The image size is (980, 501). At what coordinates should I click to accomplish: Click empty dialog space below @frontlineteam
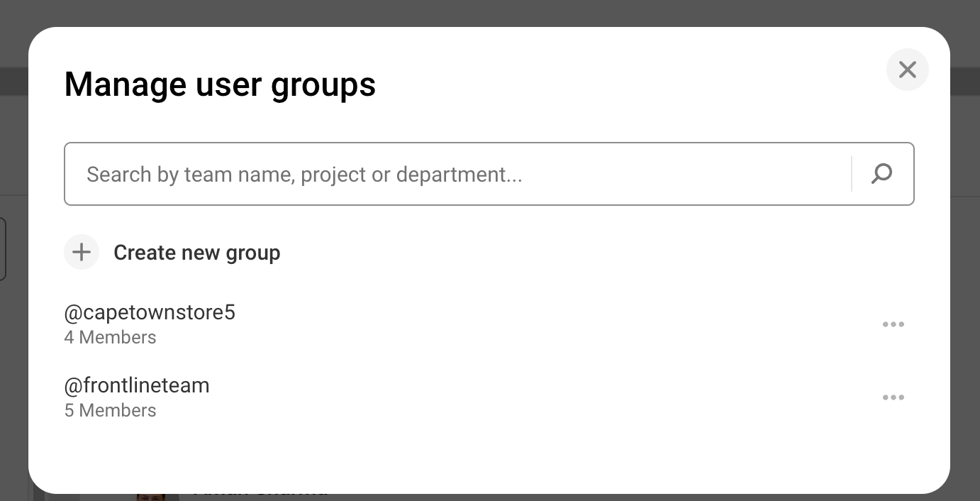[x=489, y=454]
